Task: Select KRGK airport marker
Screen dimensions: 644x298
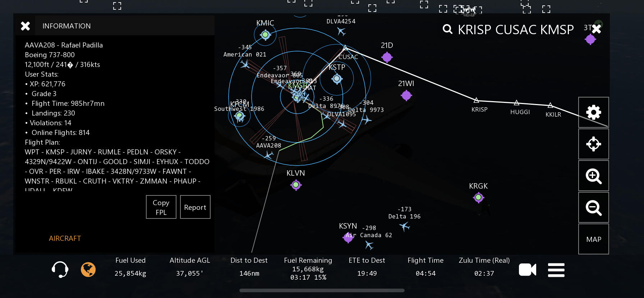Action: (x=478, y=197)
